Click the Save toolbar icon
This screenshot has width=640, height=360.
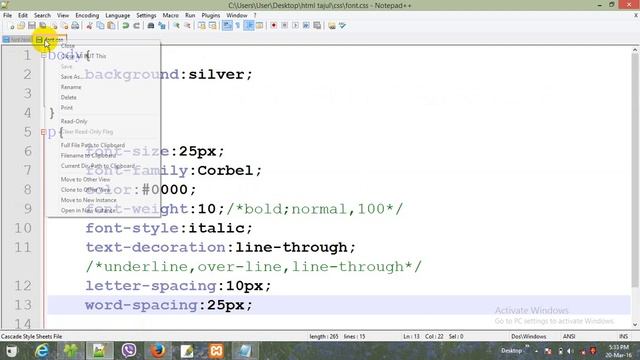click(32, 26)
